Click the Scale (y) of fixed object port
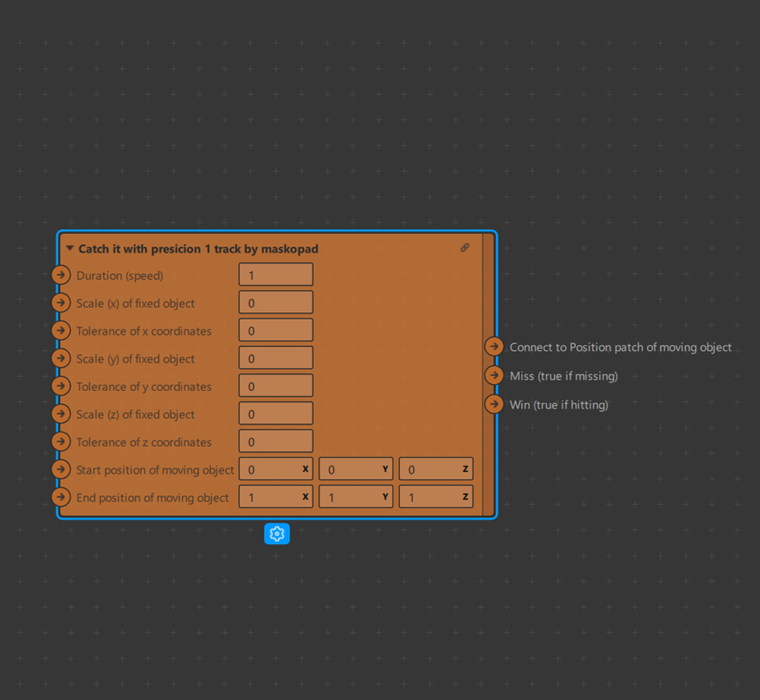 click(x=61, y=358)
